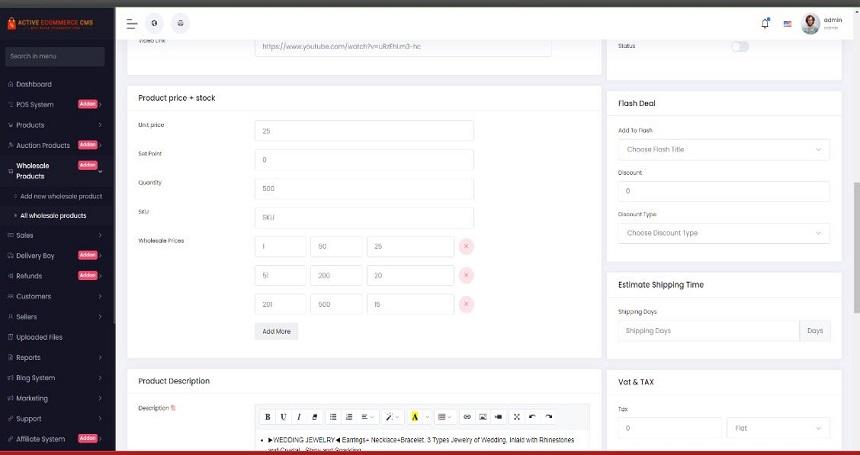Screen dimensions: 860x455
Task: Insert a hyperlink via link icon
Action: point(467,417)
